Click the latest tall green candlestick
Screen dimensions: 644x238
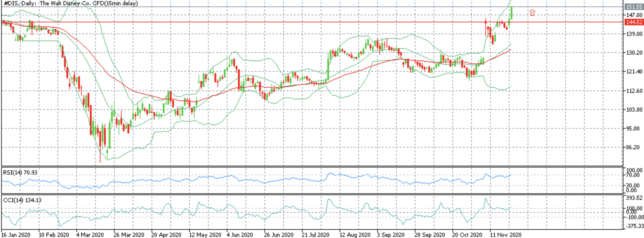click(x=511, y=13)
